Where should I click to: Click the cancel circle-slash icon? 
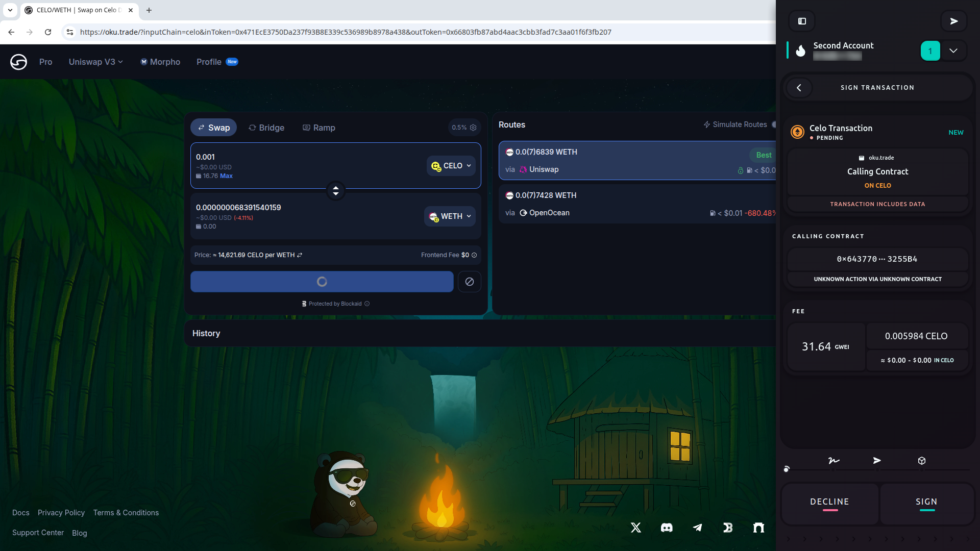469,282
